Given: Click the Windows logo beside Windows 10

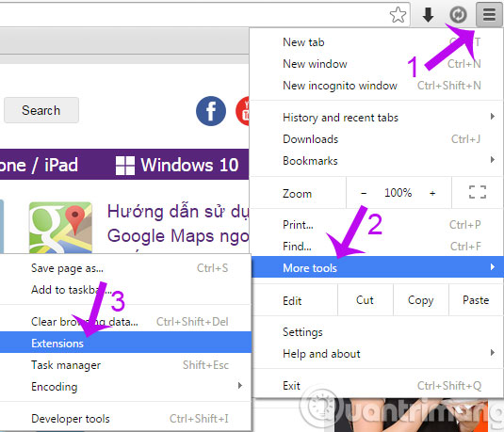Looking at the screenshot, I should coord(125,166).
